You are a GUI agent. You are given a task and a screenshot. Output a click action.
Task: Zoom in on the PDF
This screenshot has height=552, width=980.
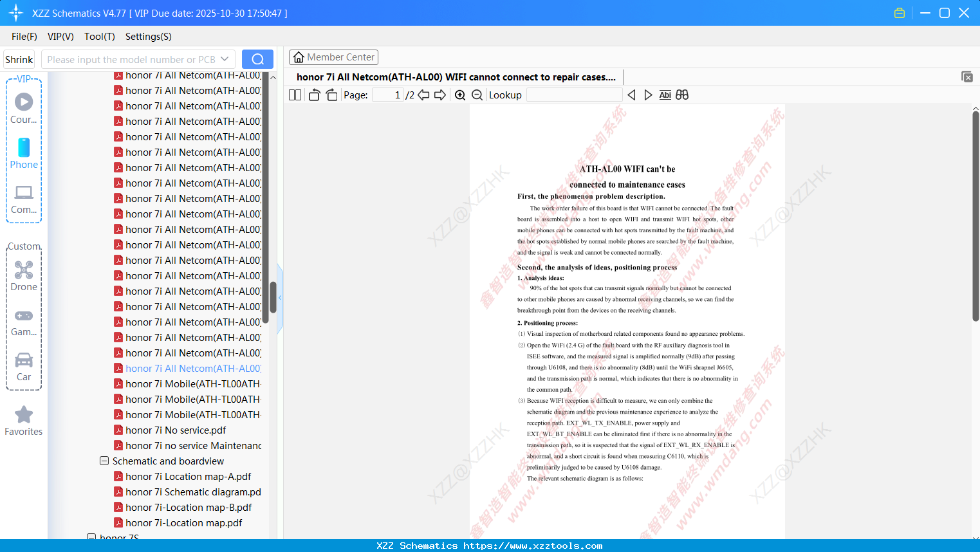coord(460,95)
